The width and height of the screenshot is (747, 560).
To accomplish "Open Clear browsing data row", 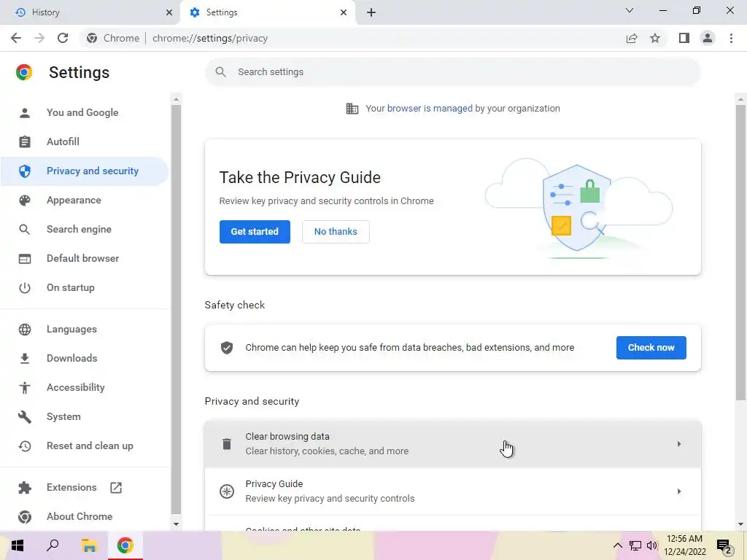I will tap(452, 444).
